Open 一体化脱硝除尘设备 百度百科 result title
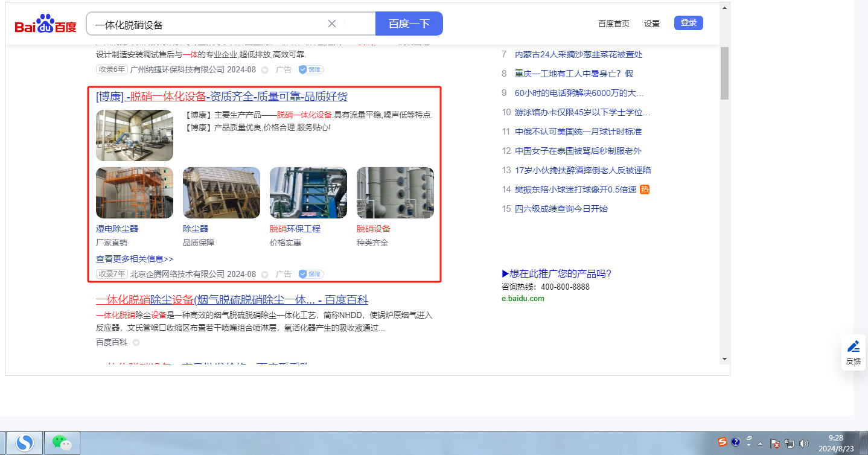Screen dimensions: 868x455 pos(232,300)
